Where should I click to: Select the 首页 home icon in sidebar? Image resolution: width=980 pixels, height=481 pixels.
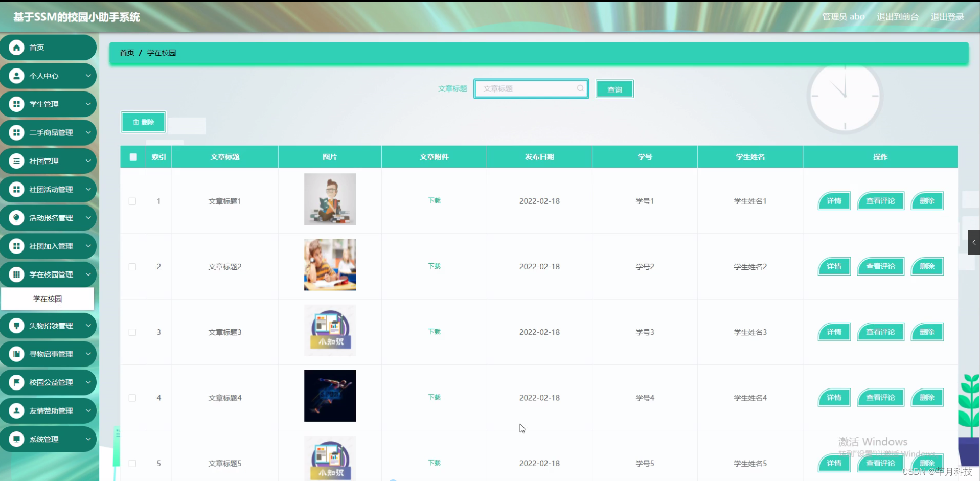click(16, 47)
